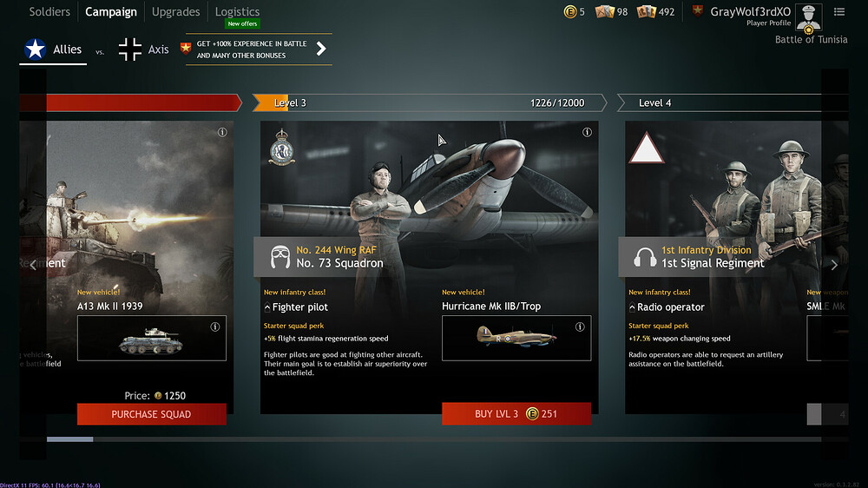
Task: Go to previous squad card arrow
Action: point(33,265)
